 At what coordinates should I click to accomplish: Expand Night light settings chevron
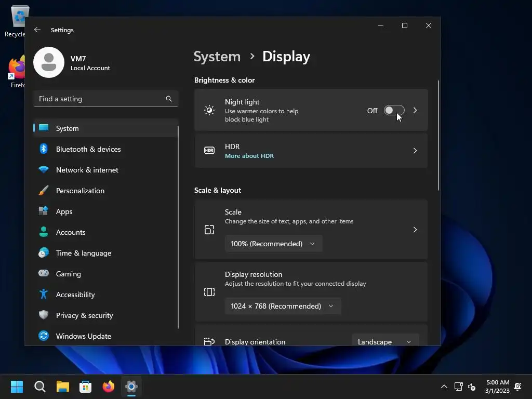point(415,110)
